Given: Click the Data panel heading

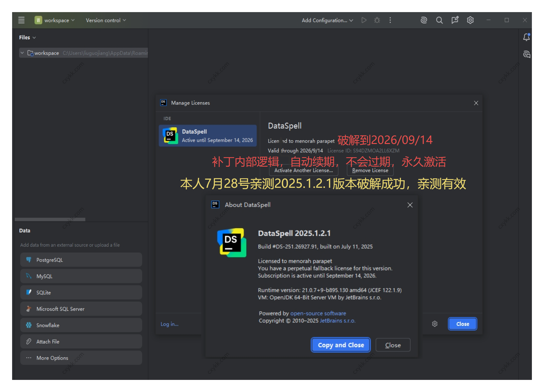Looking at the screenshot, I should tap(25, 230).
